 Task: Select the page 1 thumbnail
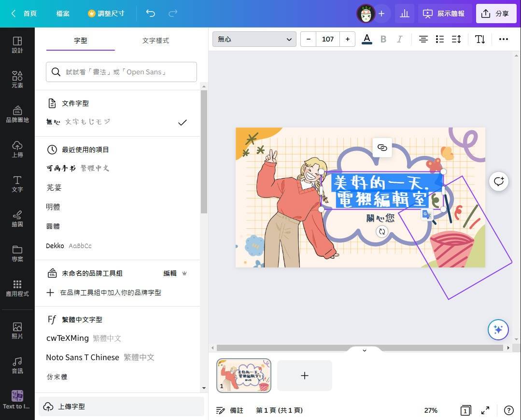[x=244, y=375]
